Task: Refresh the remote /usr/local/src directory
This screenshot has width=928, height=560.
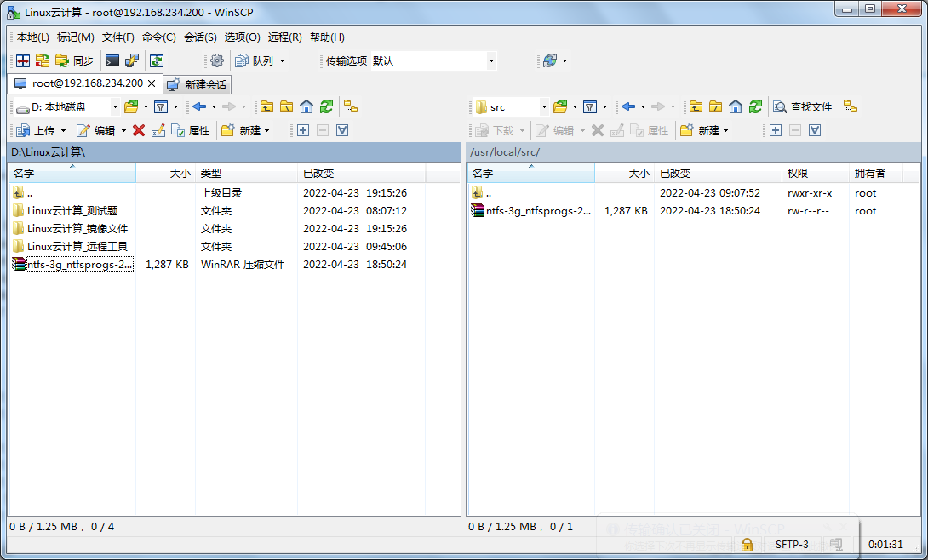Action: (x=755, y=106)
